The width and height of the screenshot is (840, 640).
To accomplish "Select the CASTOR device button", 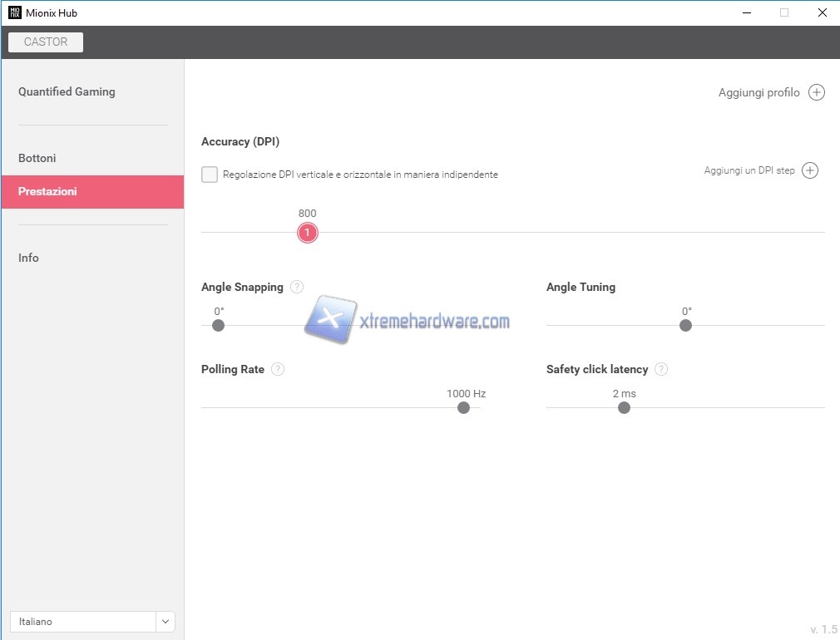I will 46,42.
